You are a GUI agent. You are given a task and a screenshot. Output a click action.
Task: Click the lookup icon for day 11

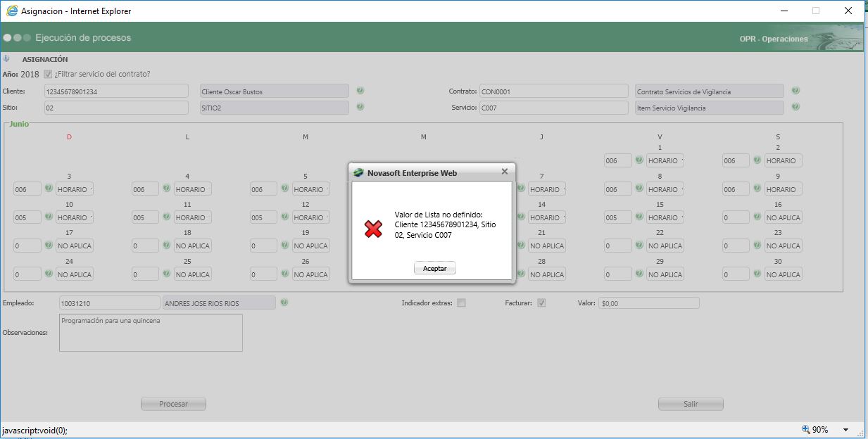(167, 217)
